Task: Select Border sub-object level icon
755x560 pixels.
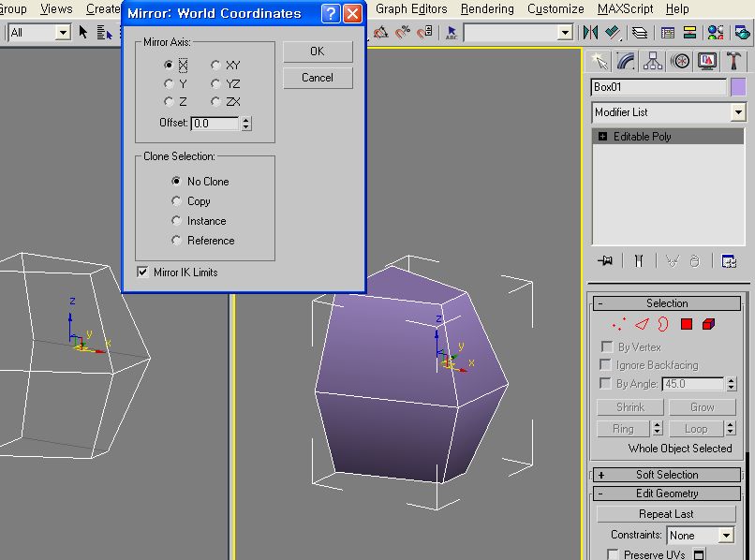Action: (x=663, y=325)
